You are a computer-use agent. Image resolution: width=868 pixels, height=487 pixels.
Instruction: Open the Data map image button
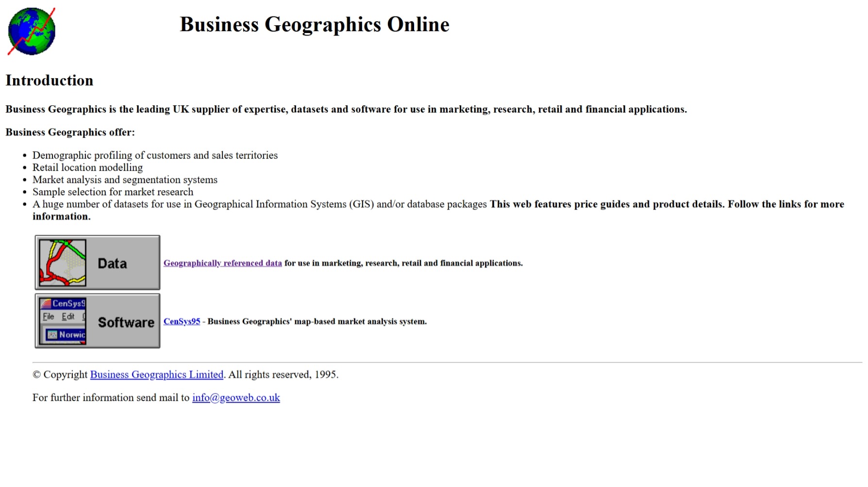point(98,262)
